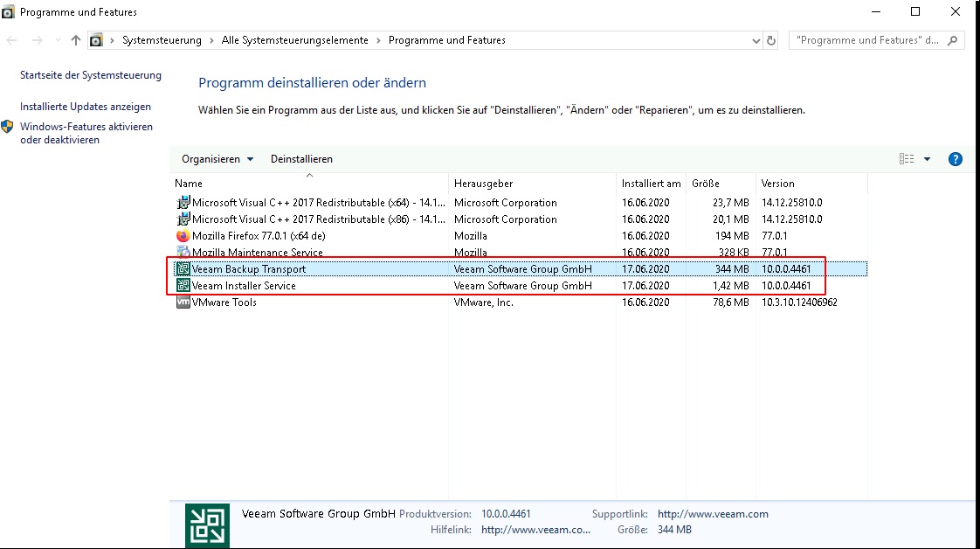The height and width of the screenshot is (549, 980).
Task: Select Veeam Backup Transport row name
Action: click(249, 269)
